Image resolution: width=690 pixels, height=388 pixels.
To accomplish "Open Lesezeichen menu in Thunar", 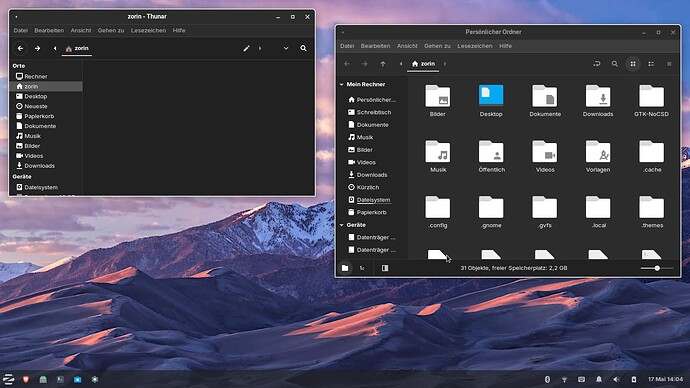I will click(148, 30).
